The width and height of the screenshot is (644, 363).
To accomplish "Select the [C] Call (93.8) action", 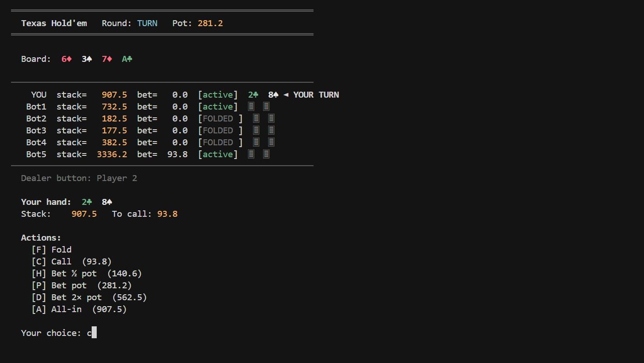I will click(x=72, y=262).
